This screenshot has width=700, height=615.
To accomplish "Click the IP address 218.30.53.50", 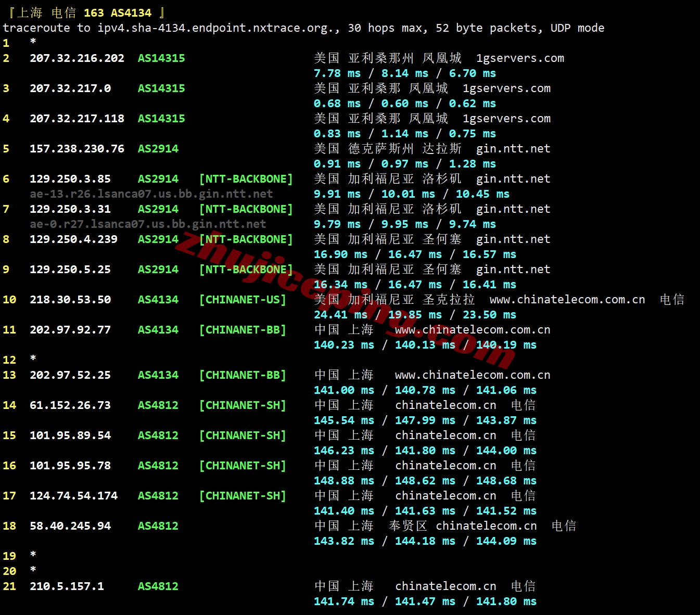I will (70, 300).
